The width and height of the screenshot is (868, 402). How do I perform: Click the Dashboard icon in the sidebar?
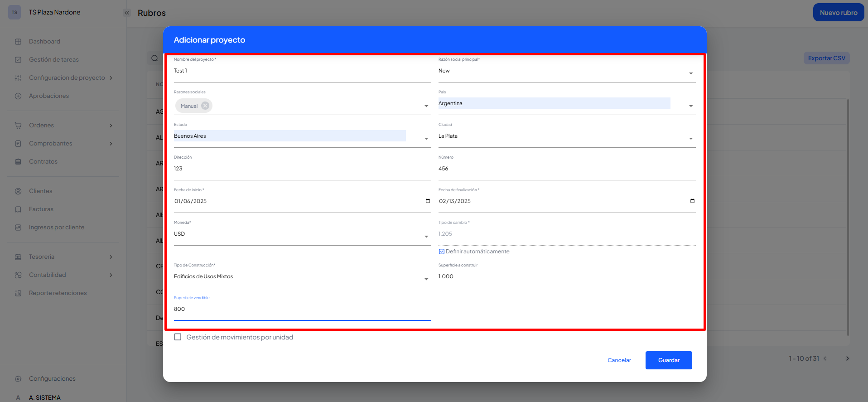[18, 42]
